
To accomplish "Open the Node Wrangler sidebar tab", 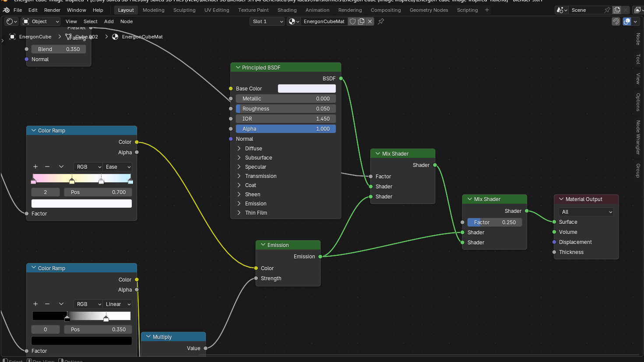I will point(638,137).
